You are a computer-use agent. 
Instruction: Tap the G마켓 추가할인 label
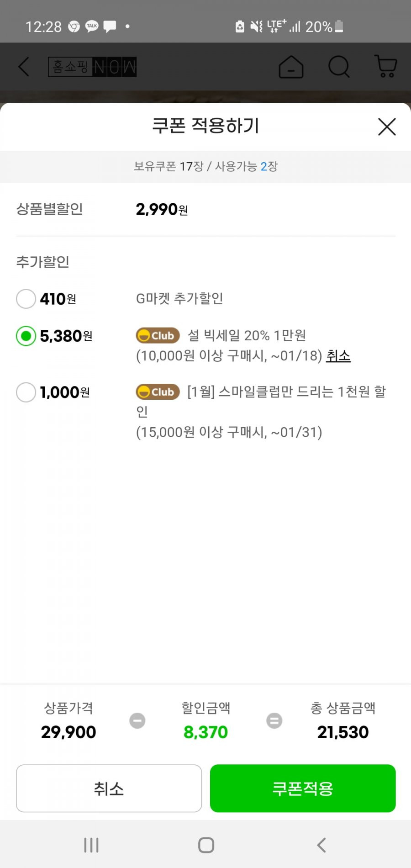[179, 298]
